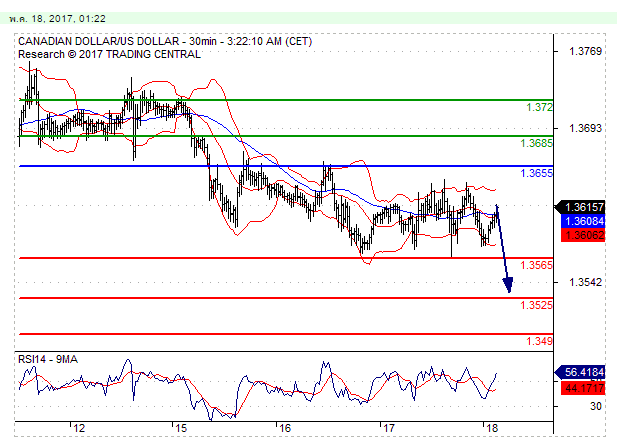Image resolution: width=617 pixels, height=439 pixels.
Task: Click the red 1.36062 price tag
Action: [x=583, y=235]
